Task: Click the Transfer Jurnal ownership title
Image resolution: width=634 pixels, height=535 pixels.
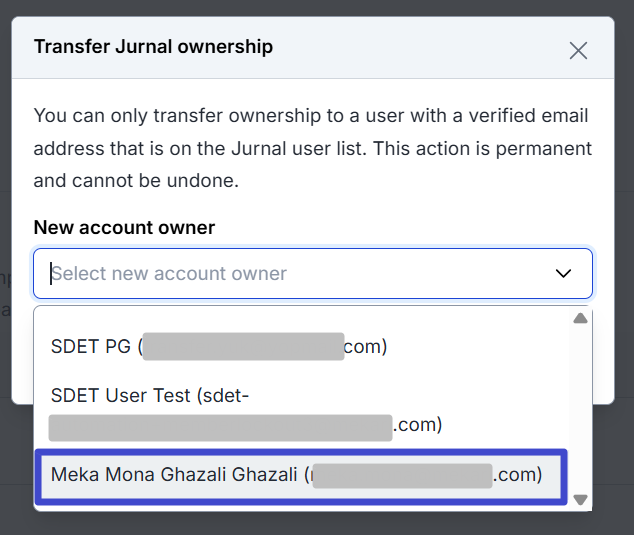Action: [153, 46]
